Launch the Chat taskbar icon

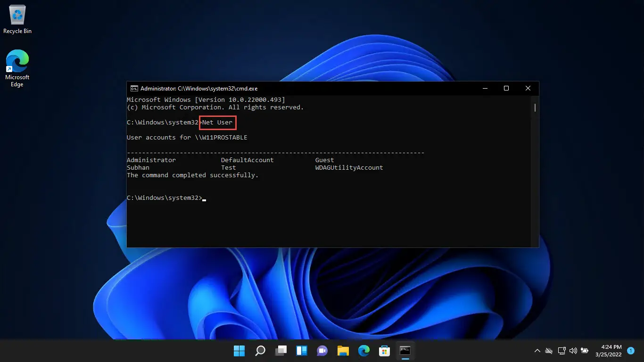[x=322, y=351]
